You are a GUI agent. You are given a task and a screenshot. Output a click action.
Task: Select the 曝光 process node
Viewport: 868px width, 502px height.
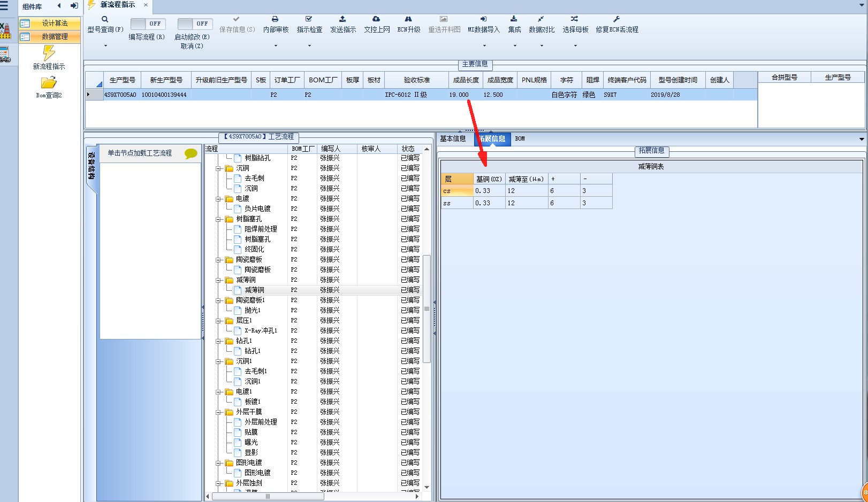pos(251,443)
